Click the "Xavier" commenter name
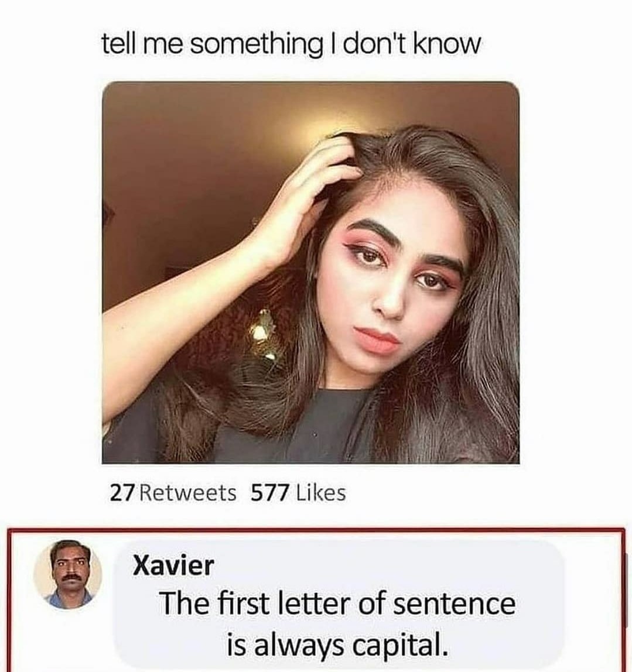This screenshot has width=632, height=672. click(173, 565)
